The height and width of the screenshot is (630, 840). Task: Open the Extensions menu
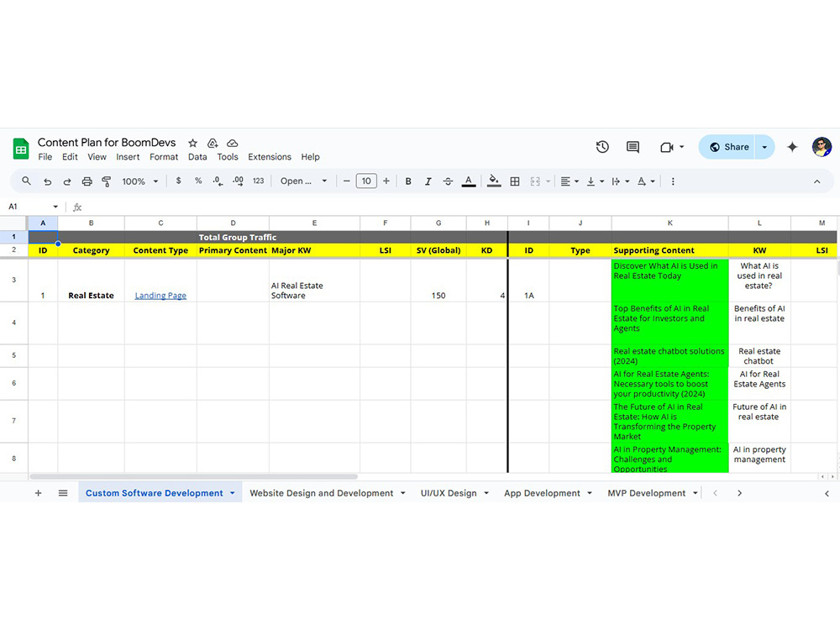pyautogui.click(x=270, y=157)
